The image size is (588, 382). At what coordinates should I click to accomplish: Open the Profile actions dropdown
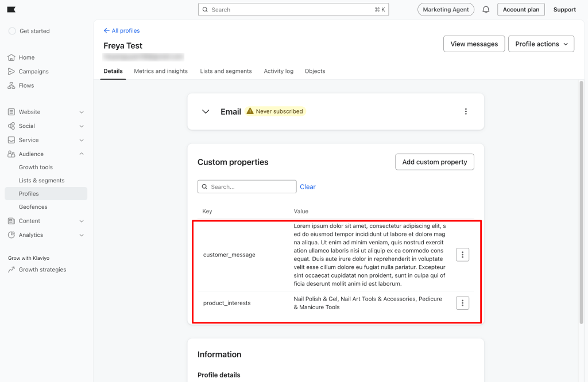(x=541, y=44)
